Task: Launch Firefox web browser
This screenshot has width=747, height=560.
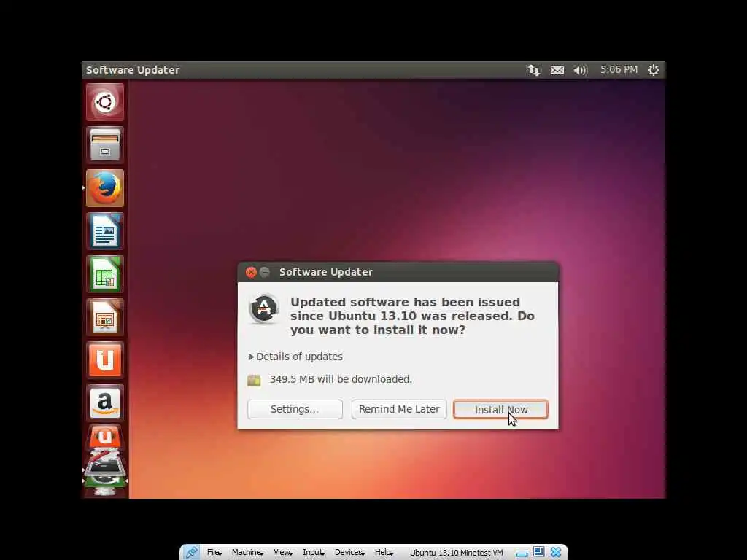Action: point(105,188)
